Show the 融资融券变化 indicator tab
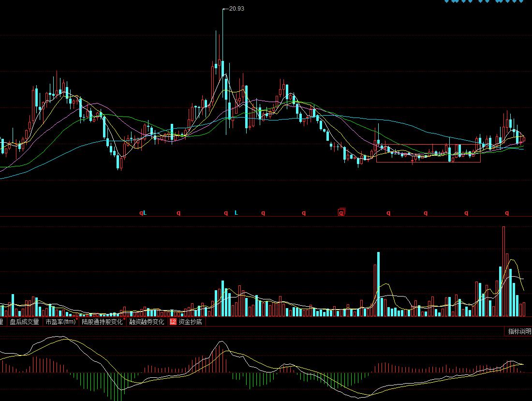Viewport: 532px width, 401px height. pos(147,322)
